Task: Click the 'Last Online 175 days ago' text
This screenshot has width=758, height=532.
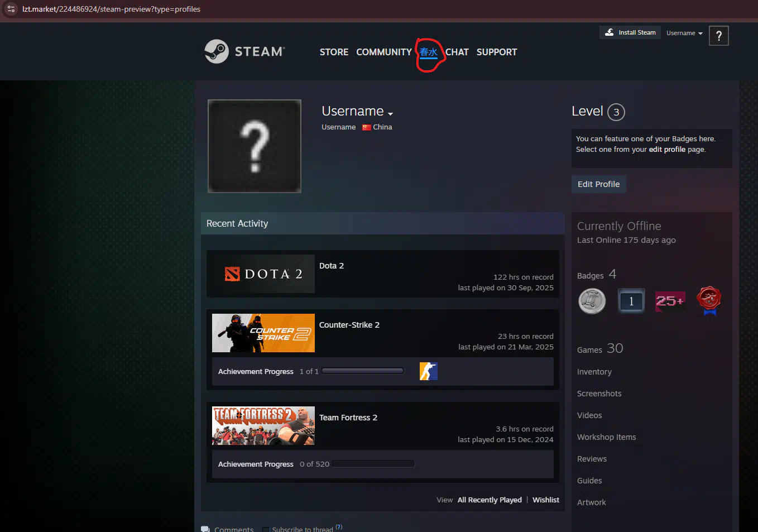Action: [x=626, y=240]
